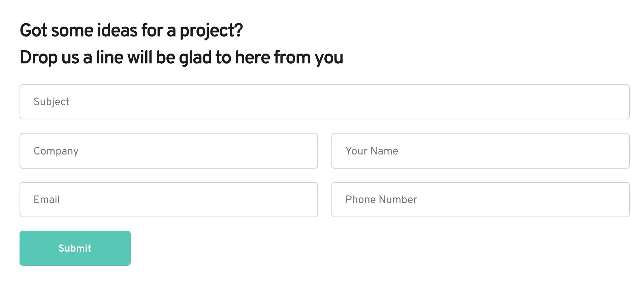Click the "Phone Number" placeholder text
The width and height of the screenshot is (644, 286).
point(381,200)
